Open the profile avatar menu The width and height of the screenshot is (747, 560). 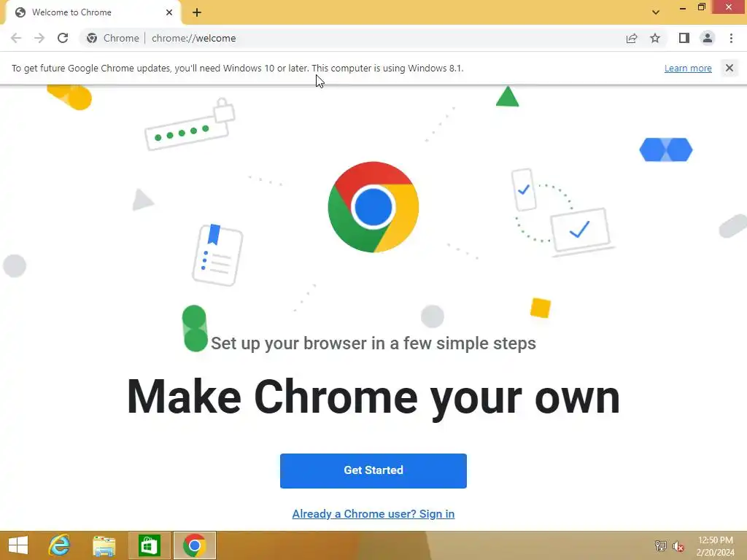click(x=708, y=38)
